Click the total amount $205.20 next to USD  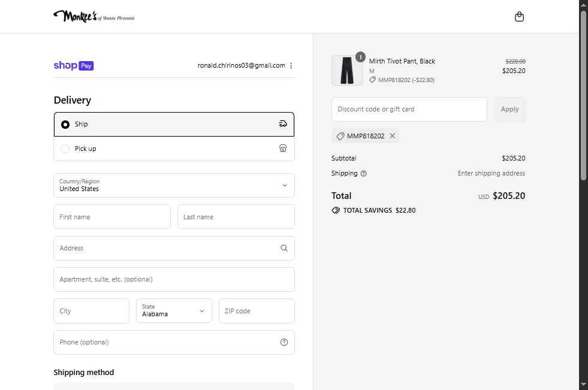(509, 196)
